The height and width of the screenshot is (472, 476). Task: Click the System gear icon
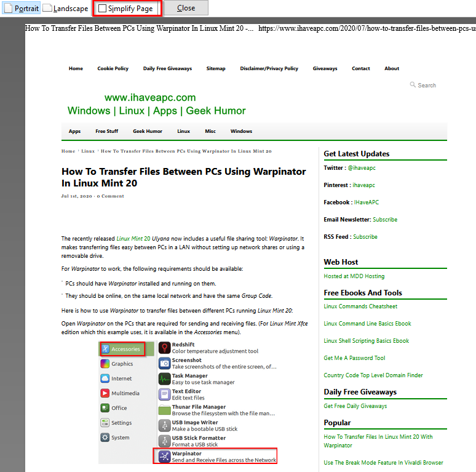click(105, 438)
